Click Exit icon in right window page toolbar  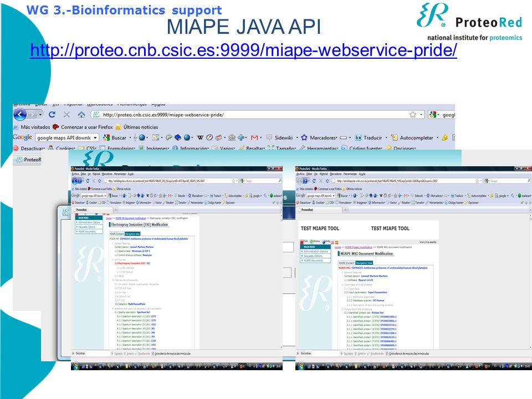[x=304, y=242]
